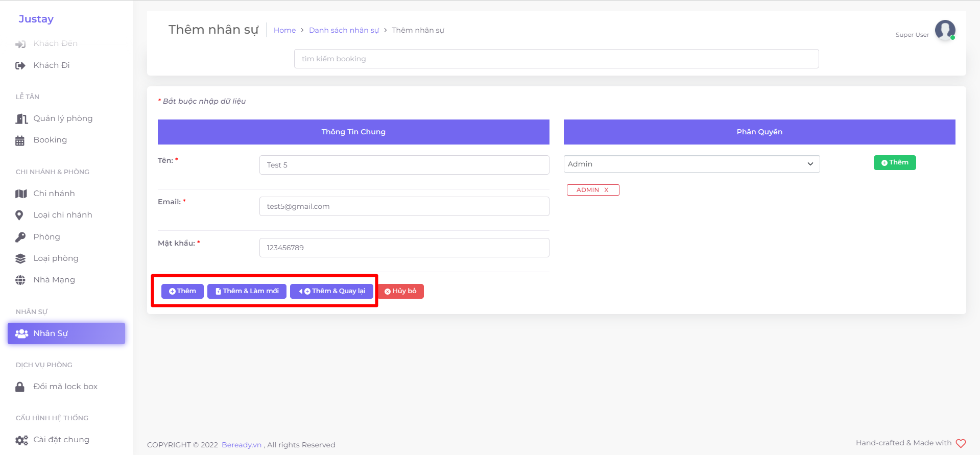980x455 pixels.
Task: Open the Super User avatar menu
Action: pos(945,30)
